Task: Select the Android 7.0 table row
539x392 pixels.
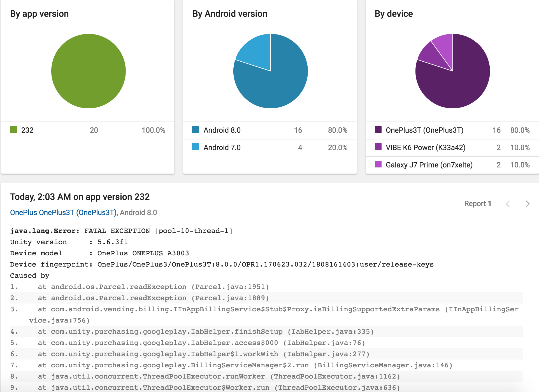Action: point(270,148)
